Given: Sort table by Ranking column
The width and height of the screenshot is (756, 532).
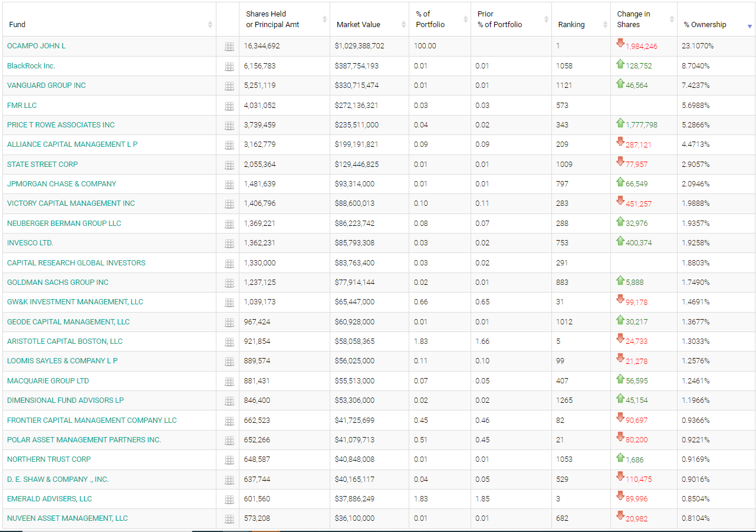Looking at the screenshot, I should pos(581,19).
